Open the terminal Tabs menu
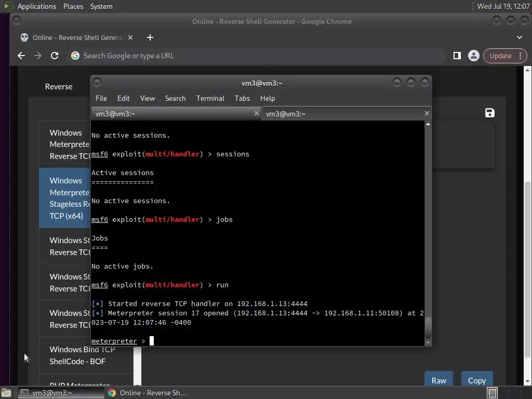This screenshot has height=399, width=532. click(x=242, y=98)
